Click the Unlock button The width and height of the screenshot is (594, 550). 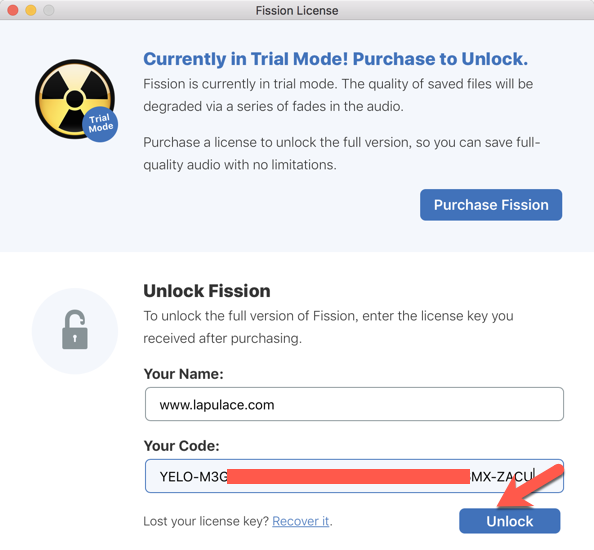(x=510, y=521)
